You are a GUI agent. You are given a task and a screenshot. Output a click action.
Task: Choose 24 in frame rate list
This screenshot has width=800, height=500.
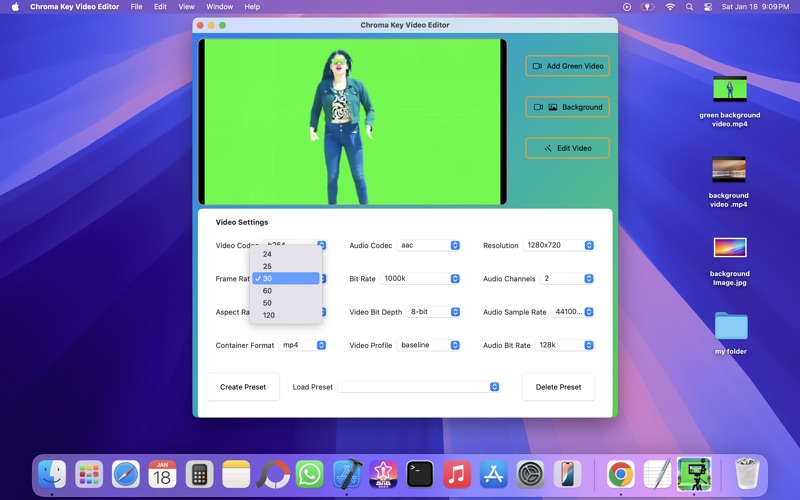click(286, 254)
